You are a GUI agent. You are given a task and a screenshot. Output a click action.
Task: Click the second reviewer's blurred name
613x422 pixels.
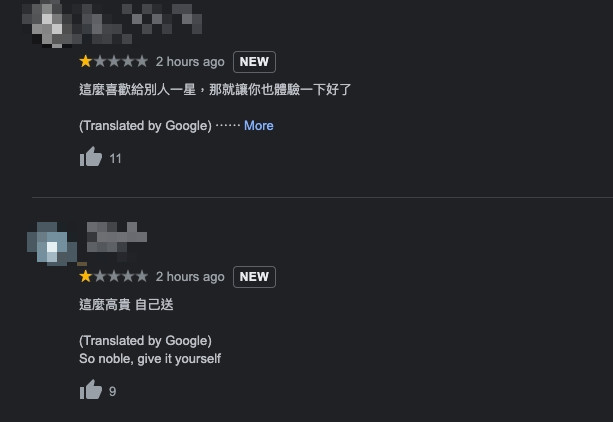click(116, 237)
